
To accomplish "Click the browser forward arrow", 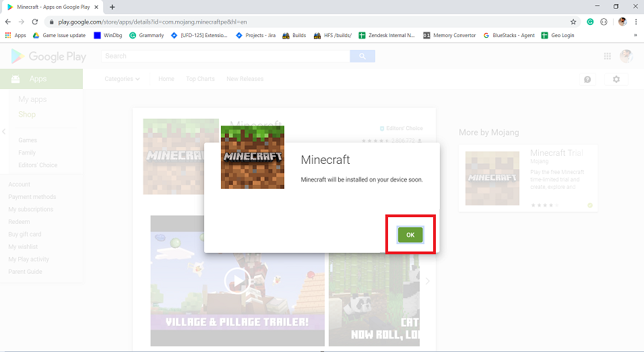I will click(22, 22).
